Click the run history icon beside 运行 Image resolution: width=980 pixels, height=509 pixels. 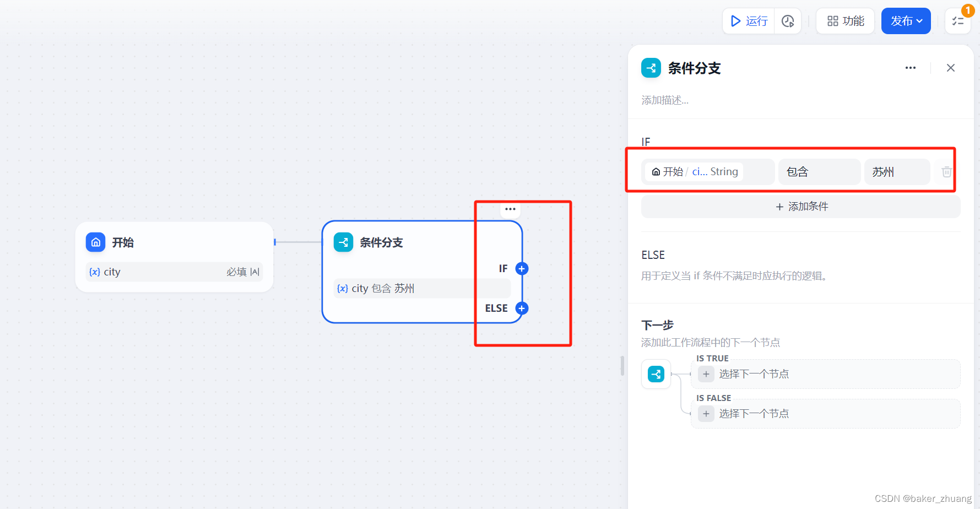click(x=787, y=20)
